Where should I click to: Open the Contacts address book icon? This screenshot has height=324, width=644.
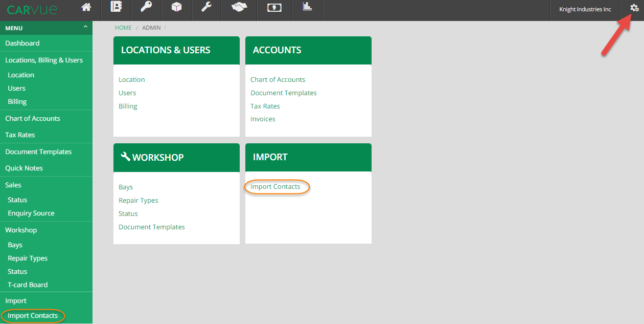click(117, 7)
